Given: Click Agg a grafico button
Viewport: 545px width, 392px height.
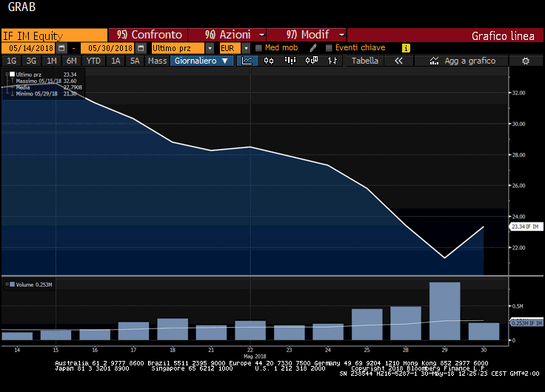Looking at the screenshot, I should coord(464,61).
